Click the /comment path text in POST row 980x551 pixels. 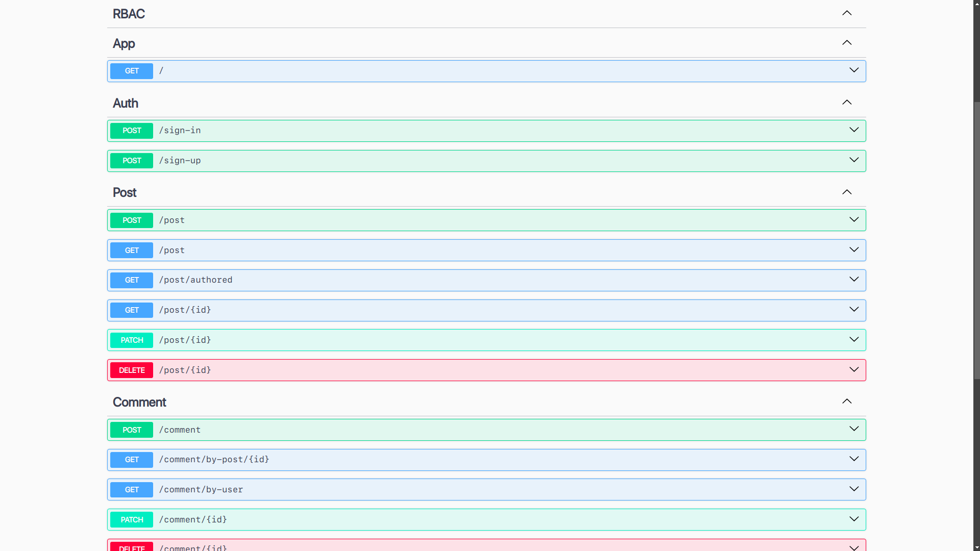click(x=180, y=430)
